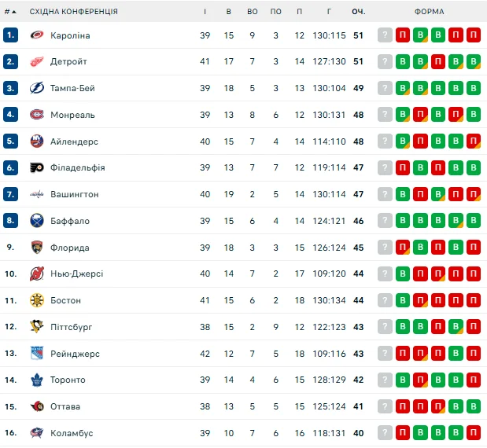Open the Вашингтон team link
The image size is (487, 448).
tap(74, 194)
